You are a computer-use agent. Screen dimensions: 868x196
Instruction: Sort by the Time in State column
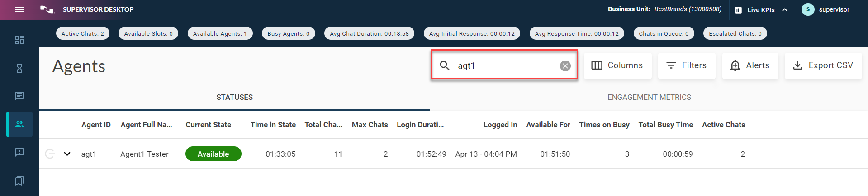273,125
